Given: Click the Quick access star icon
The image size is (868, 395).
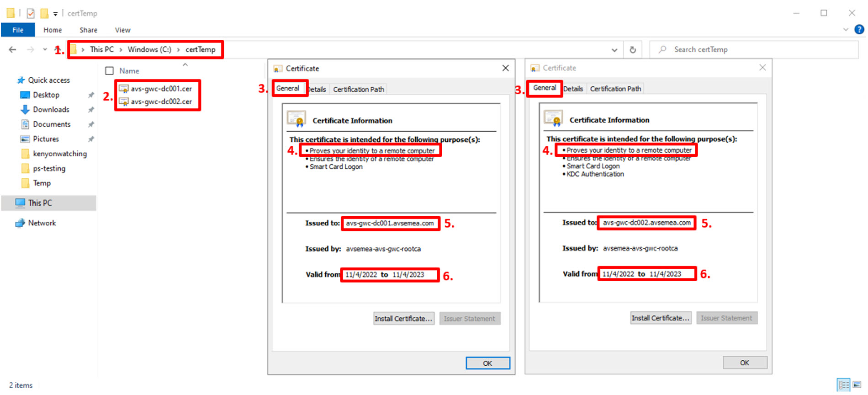Looking at the screenshot, I should (x=21, y=80).
